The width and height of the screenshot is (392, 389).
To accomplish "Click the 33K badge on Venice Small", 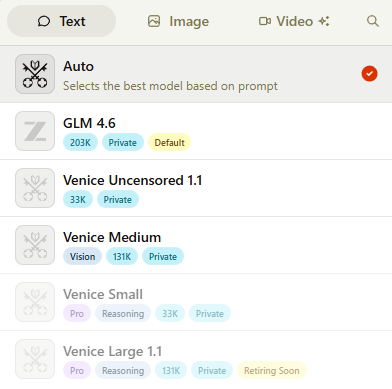I will tap(170, 314).
